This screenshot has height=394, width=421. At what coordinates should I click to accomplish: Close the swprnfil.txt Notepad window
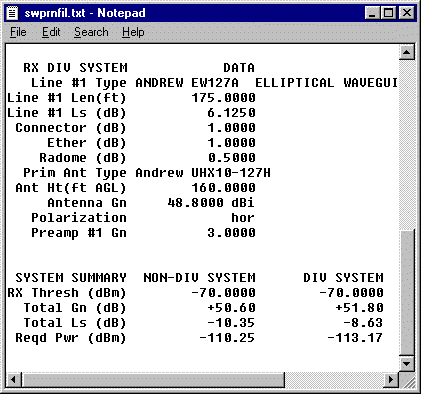pos(406,13)
